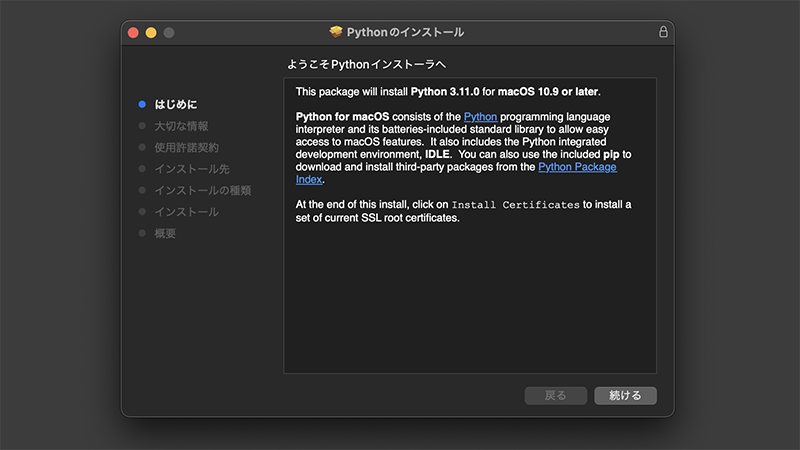The width and height of the screenshot is (800, 450).
Task: Select the インストール先 step
Action: pos(192,169)
